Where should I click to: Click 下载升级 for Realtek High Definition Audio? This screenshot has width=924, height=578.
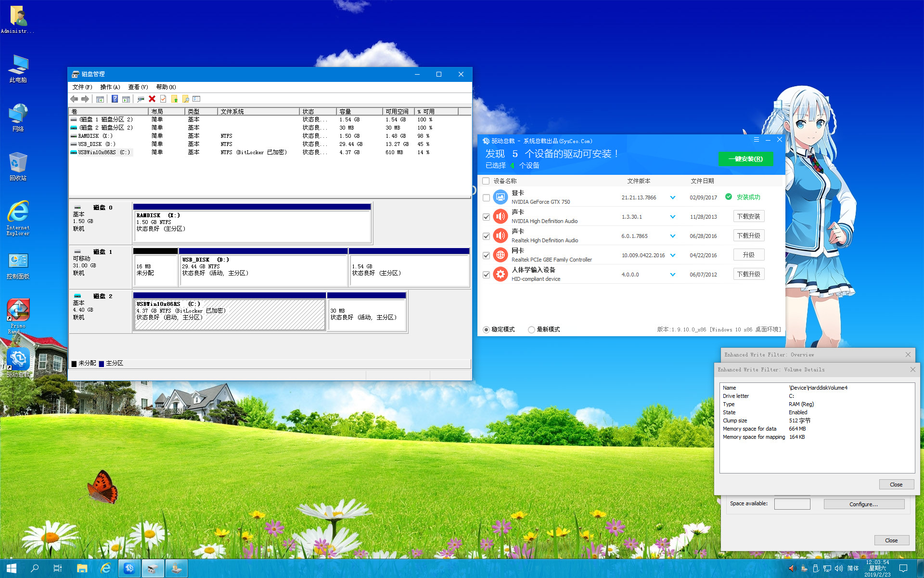[x=749, y=236]
